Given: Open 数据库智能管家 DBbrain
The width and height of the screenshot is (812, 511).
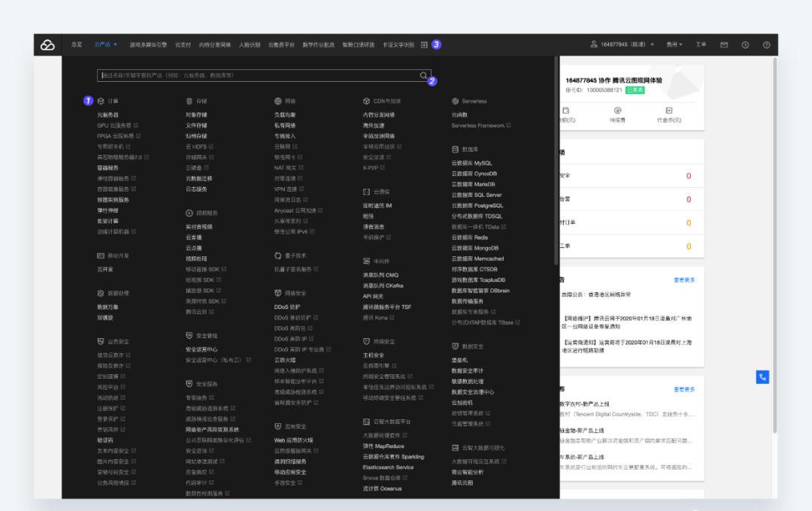Looking at the screenshot, I should (480, 291).
